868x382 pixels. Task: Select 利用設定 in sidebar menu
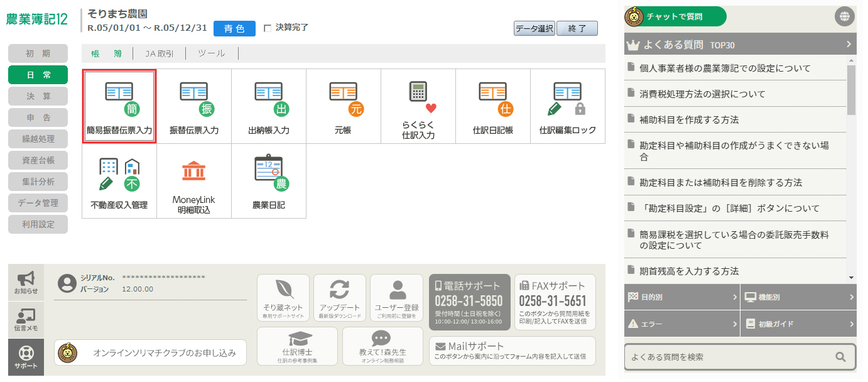tap(38, 224)
